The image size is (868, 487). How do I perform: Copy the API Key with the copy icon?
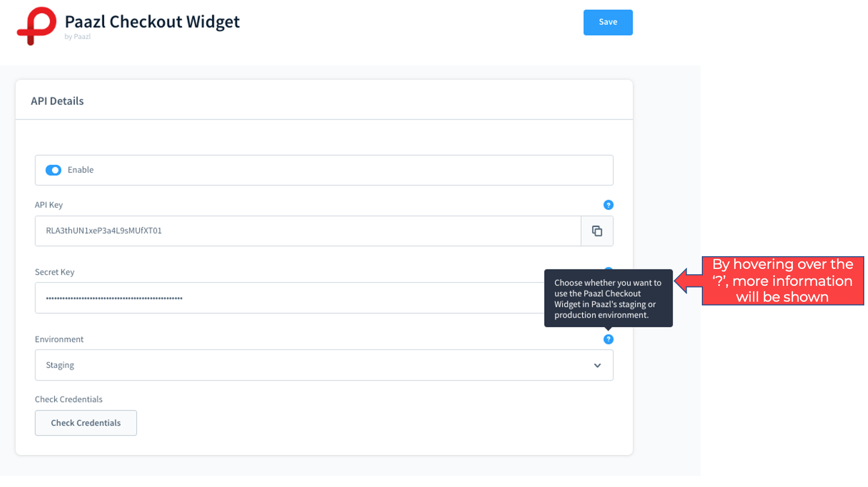coord(597,231)
